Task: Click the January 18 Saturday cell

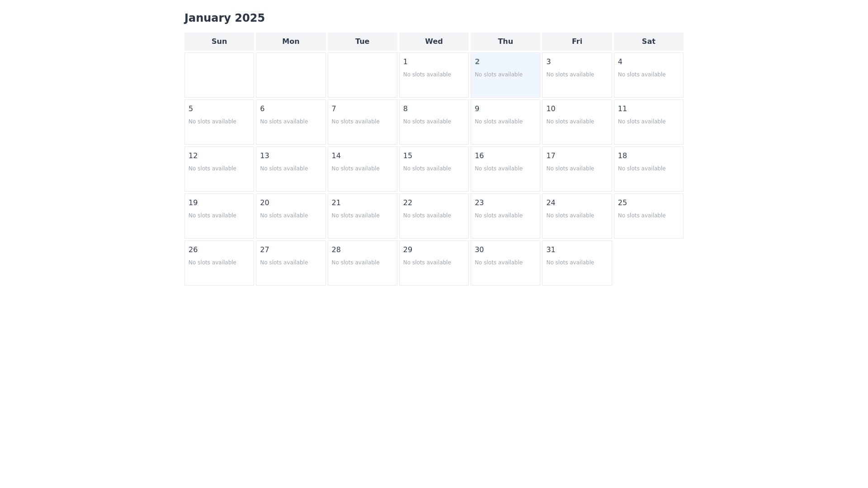Action: coord(648,169)
